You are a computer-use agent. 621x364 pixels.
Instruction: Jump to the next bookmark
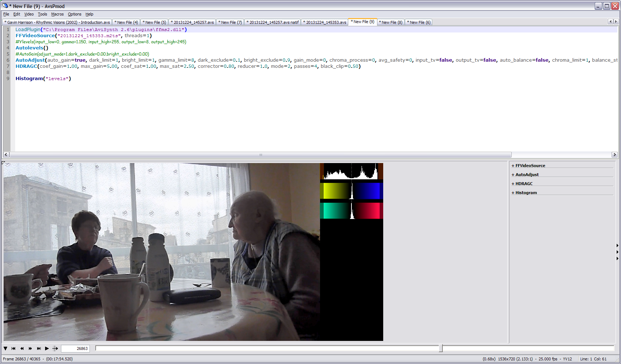[39, 348]
